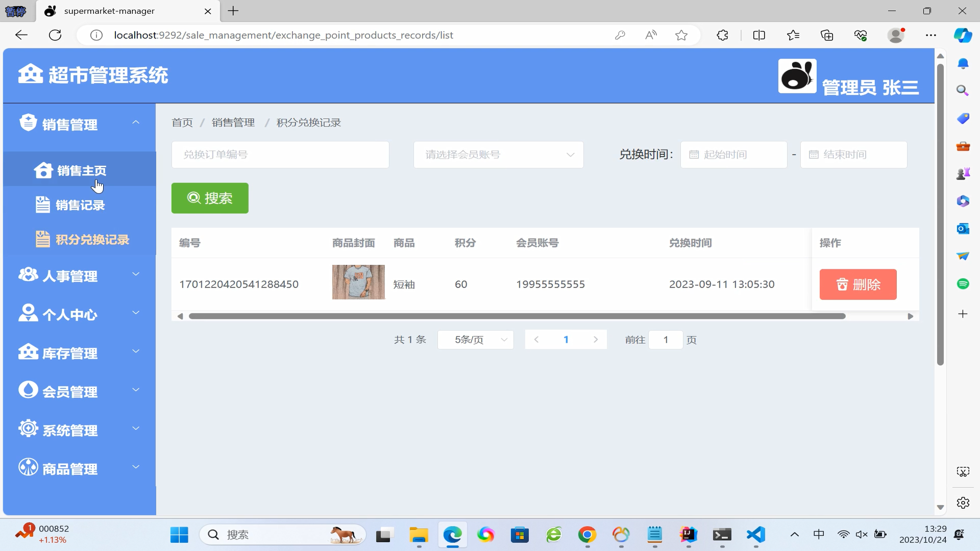Click the 起始时间 date field
Viewport: 980px width, 551px height.
733,155
